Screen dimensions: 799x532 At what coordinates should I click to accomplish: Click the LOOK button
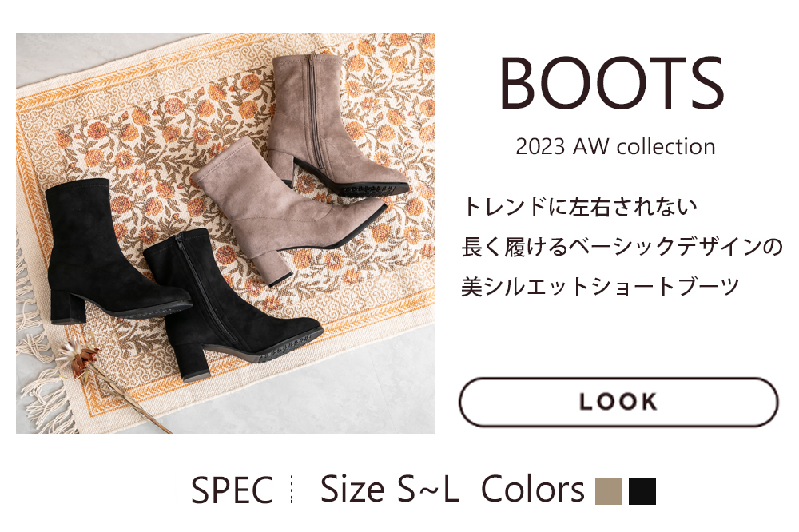[618, 402]
